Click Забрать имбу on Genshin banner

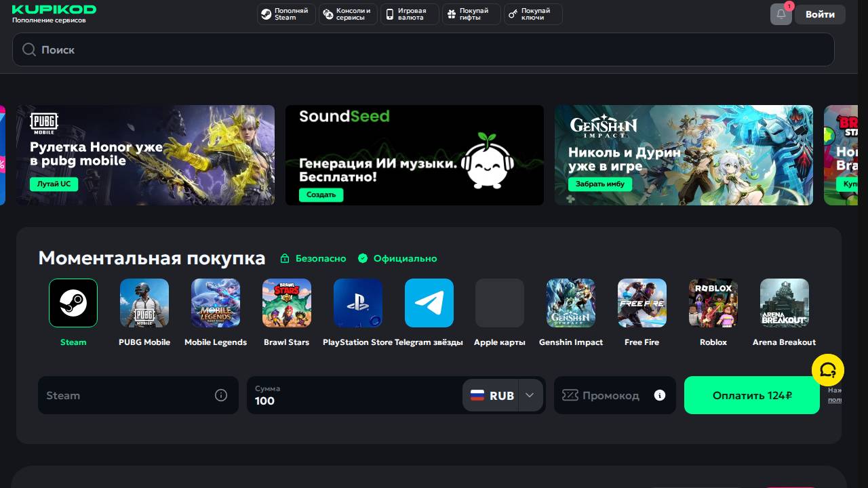click(600, 184)
